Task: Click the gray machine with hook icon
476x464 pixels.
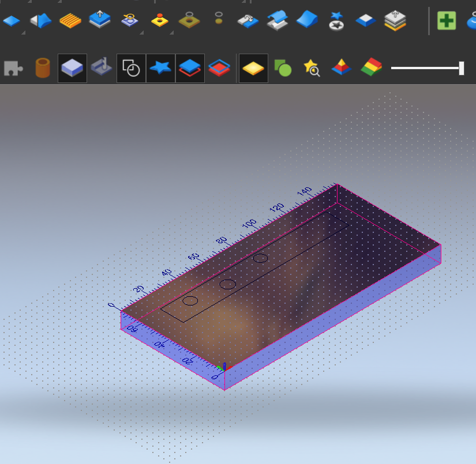Action: [102, 66]
